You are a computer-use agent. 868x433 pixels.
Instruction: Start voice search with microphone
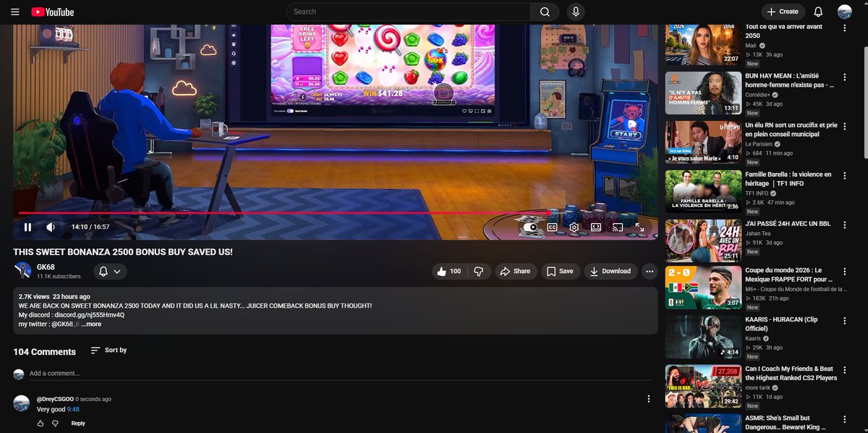tap(576, 12)
